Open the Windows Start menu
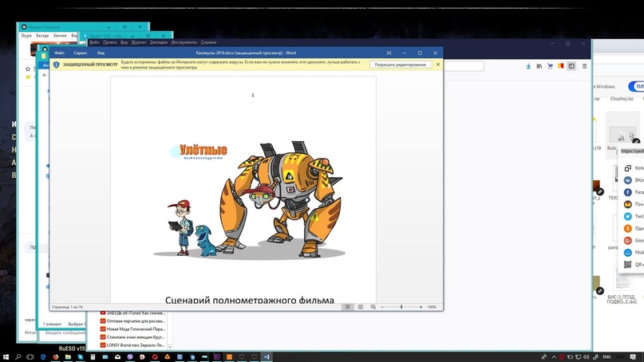 pyautogui.click(x=7, y=356)
